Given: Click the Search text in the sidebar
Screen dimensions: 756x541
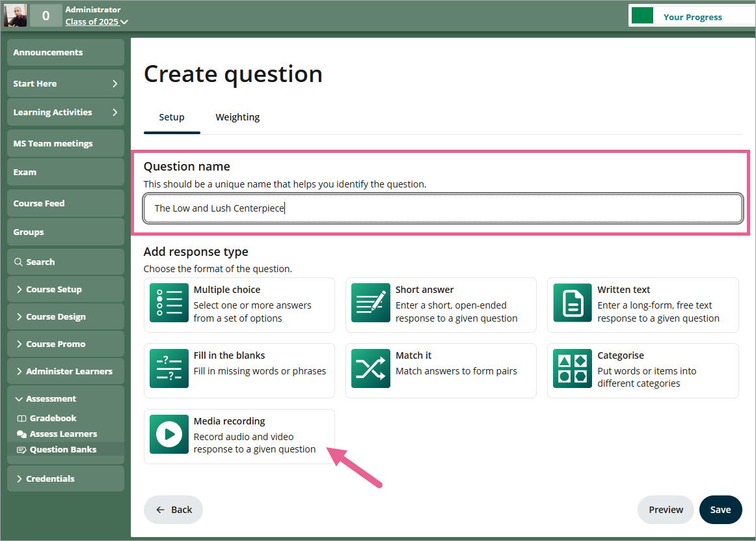Looking at the screenshot, I should point(40,262).
